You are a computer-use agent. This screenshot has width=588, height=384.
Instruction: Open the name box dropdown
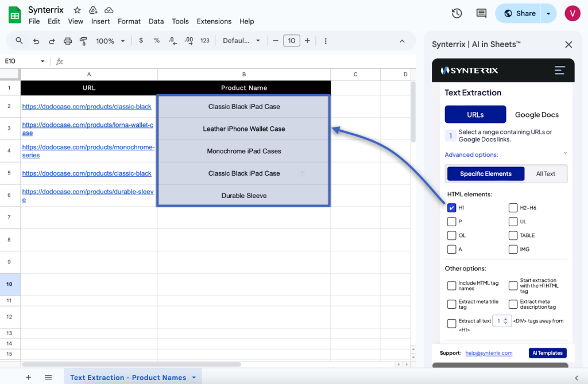coord(42,61)
